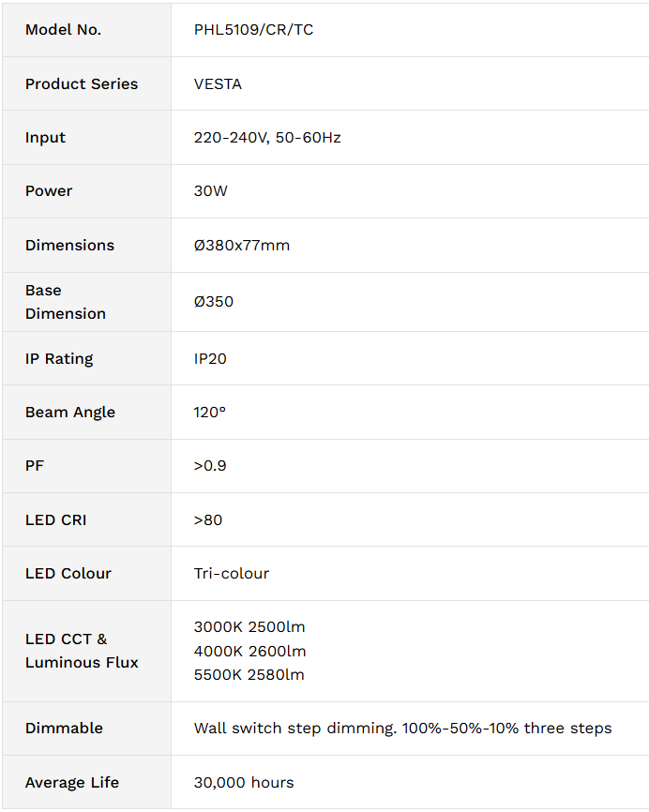The image size is (649, 812).
Task: Click the 220-240V, 50-60Hz input value
Action: click(267, 138)
